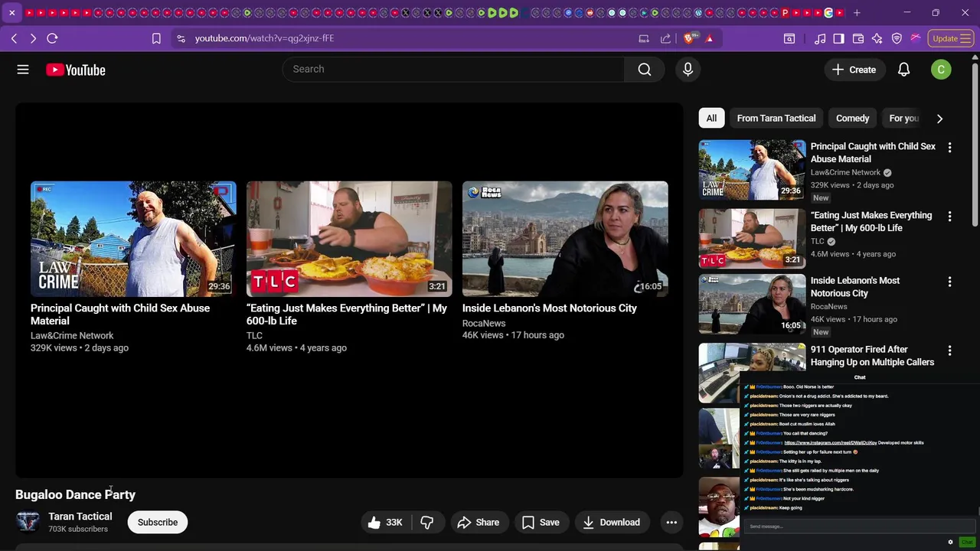
Task: Share the video
Action: click(479, 523)
